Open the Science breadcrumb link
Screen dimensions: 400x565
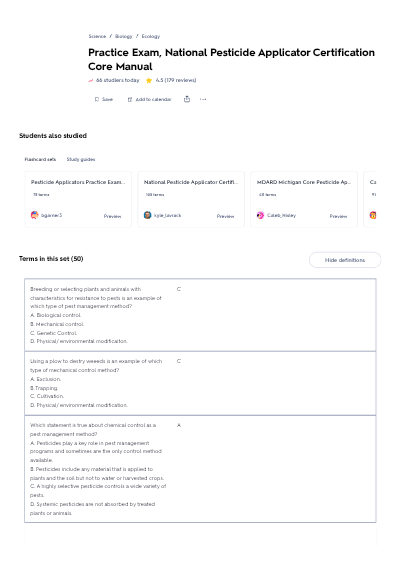(97, 36)
